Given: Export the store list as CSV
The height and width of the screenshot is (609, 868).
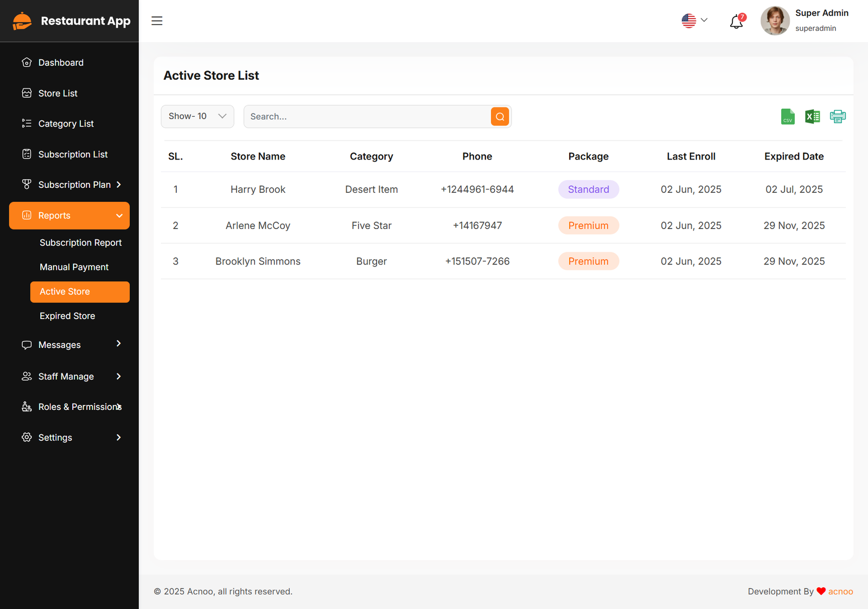Looking at the screenshot, I should 788,117.
